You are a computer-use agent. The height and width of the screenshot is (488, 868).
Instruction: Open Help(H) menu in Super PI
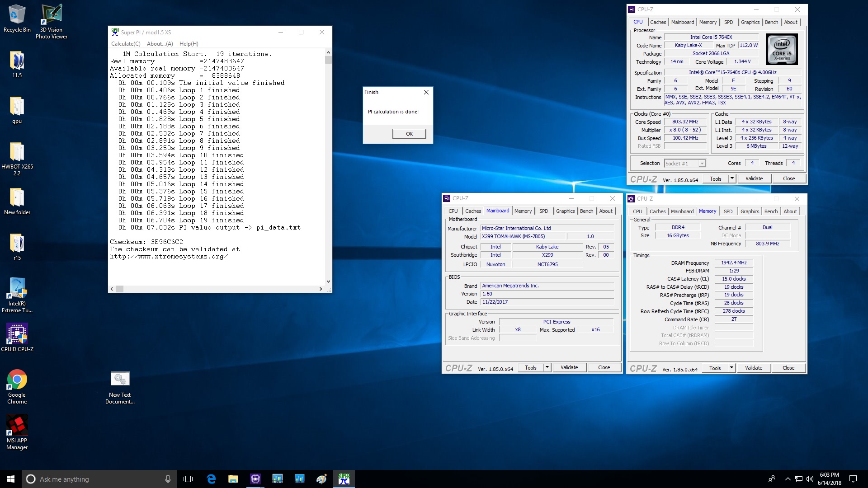(x=189, y=44)
